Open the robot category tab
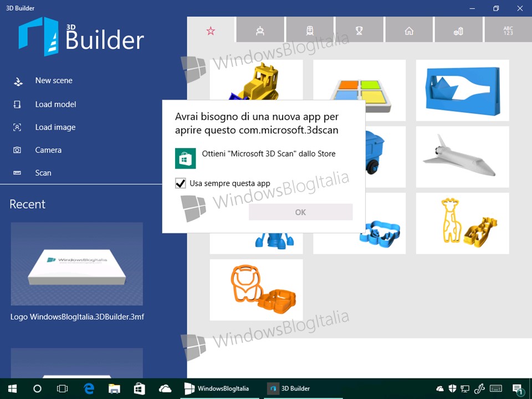This screenshot has height=399, width=532. coord(260,31)
